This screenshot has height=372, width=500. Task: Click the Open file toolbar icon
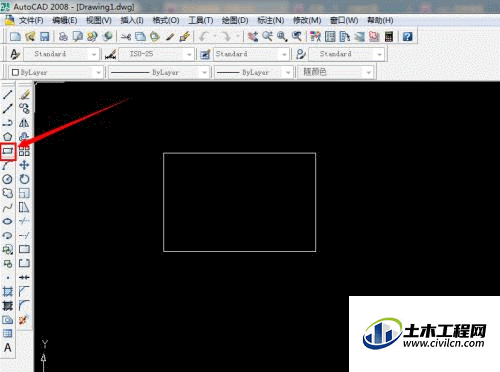point(30,36)
